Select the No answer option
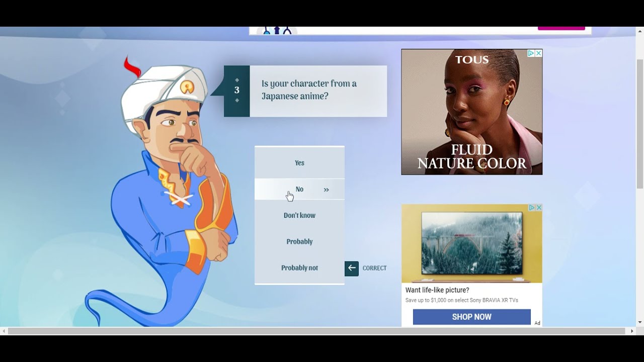The height and width of the screenshot is (362, 644). tap(299, 189)
